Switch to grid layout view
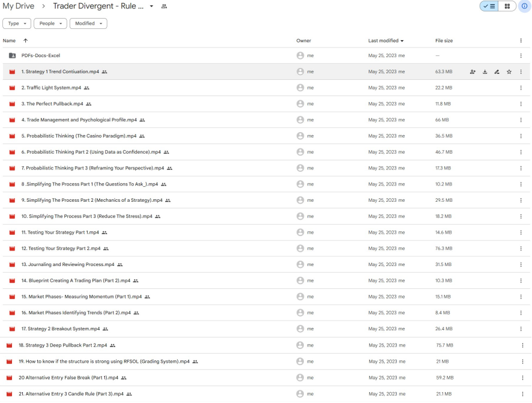 507,6
